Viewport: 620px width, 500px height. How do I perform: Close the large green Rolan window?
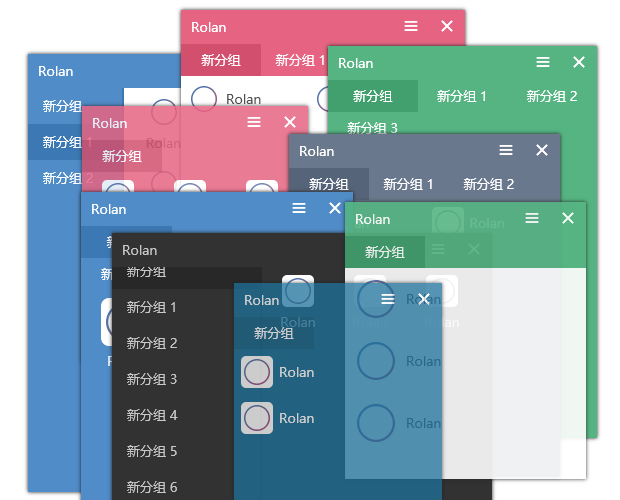click(579, 62)
